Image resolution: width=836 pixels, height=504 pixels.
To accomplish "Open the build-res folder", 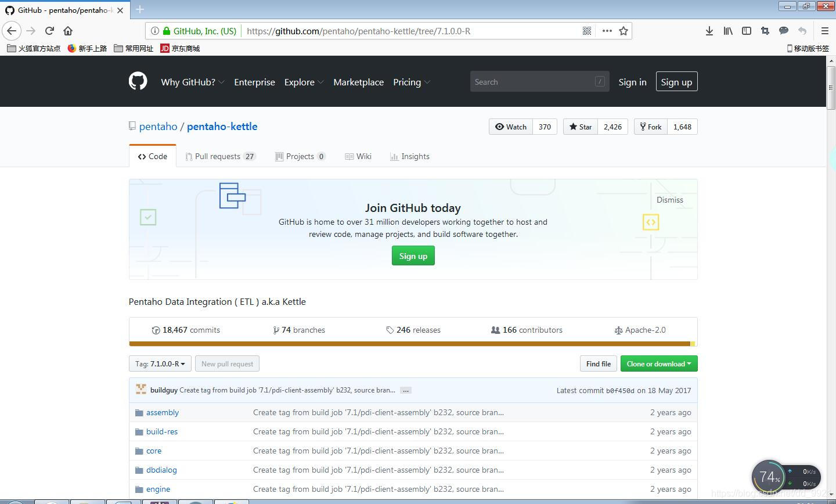I will click(162, 431).
